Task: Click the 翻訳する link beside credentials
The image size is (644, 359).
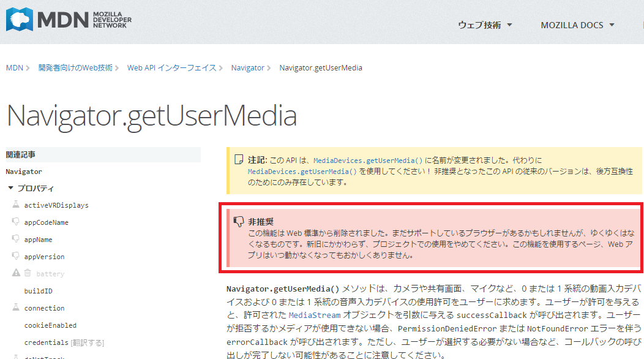Action: click(88, 342)
